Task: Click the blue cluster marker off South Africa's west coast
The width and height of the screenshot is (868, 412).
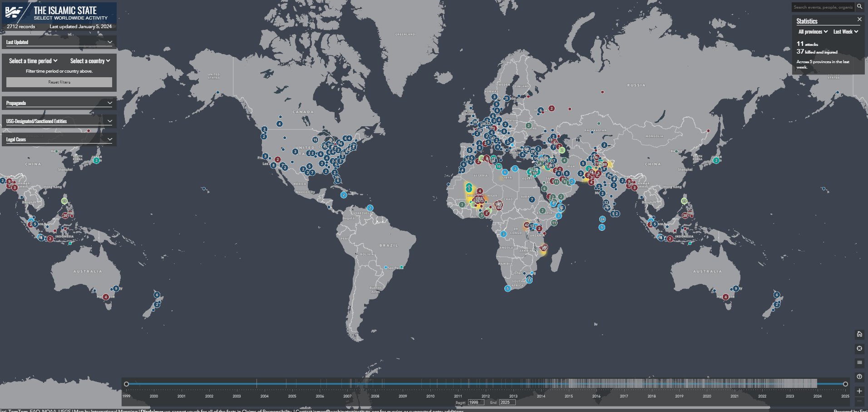Action: tap(508, 288)
